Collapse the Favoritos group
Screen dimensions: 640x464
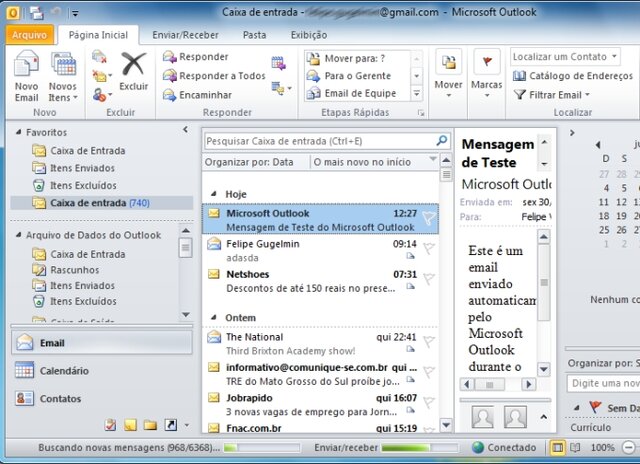(x=18, y=132)
